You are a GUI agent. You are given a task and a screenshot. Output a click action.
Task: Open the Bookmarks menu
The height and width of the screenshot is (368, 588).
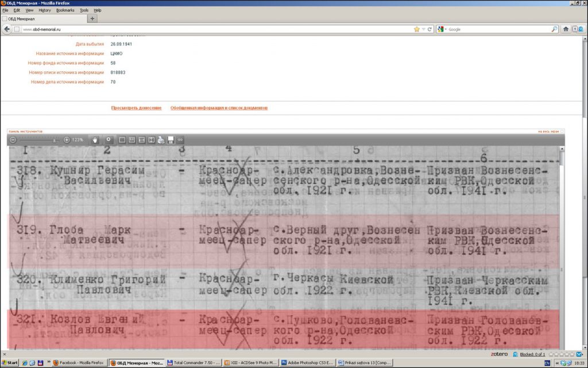pyautogui.click(x=65, y=10)
